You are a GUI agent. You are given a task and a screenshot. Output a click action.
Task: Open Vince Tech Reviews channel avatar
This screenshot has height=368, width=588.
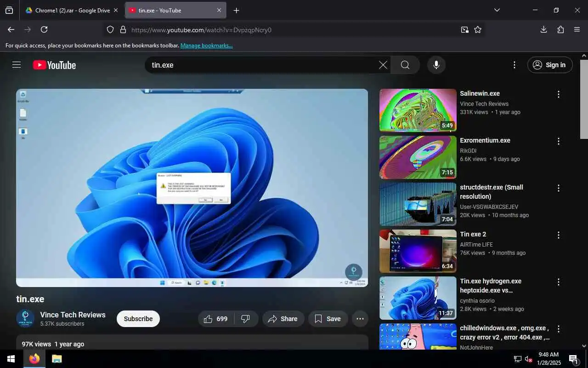click(x=25, y=318)
